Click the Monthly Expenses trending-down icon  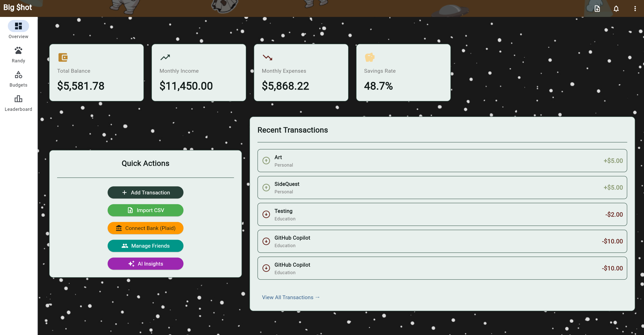[267, 57]
